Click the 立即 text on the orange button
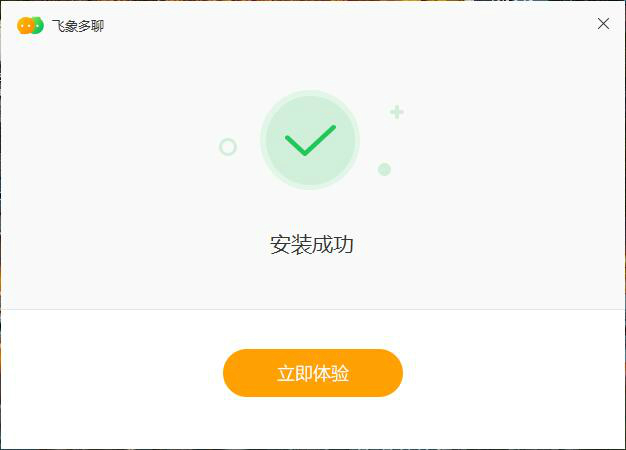The image size is (626, 450). tap(295, 373)
